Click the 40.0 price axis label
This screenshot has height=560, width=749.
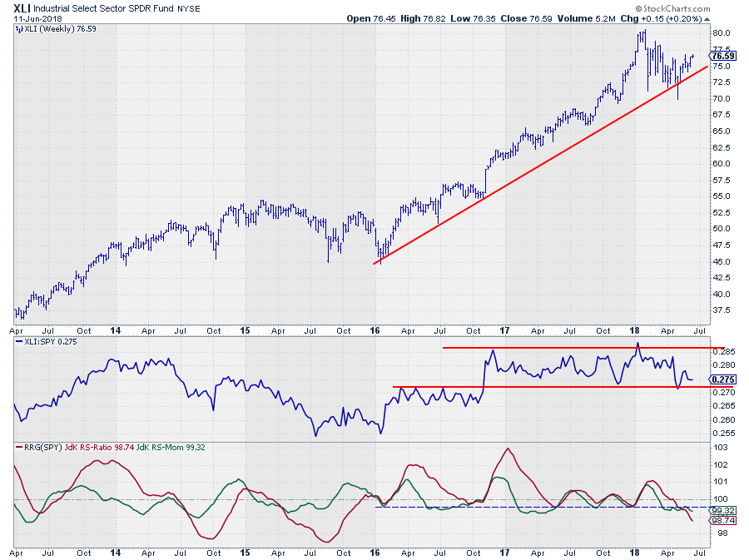click(721, 294)
